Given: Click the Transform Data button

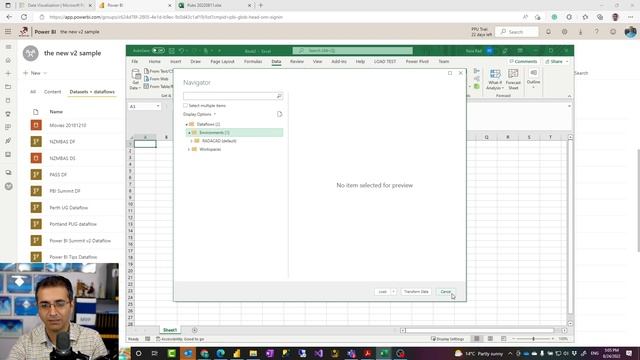Looking at the screenshot, I should (416, 292).
